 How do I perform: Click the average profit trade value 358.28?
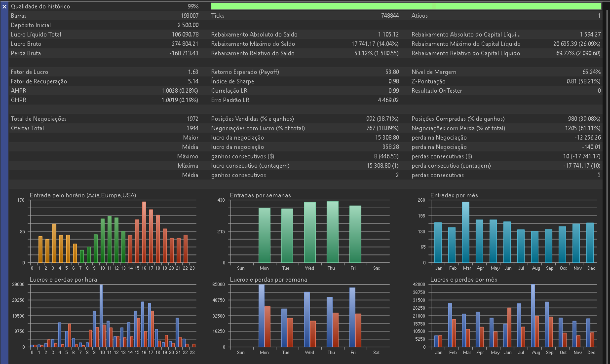390,147
